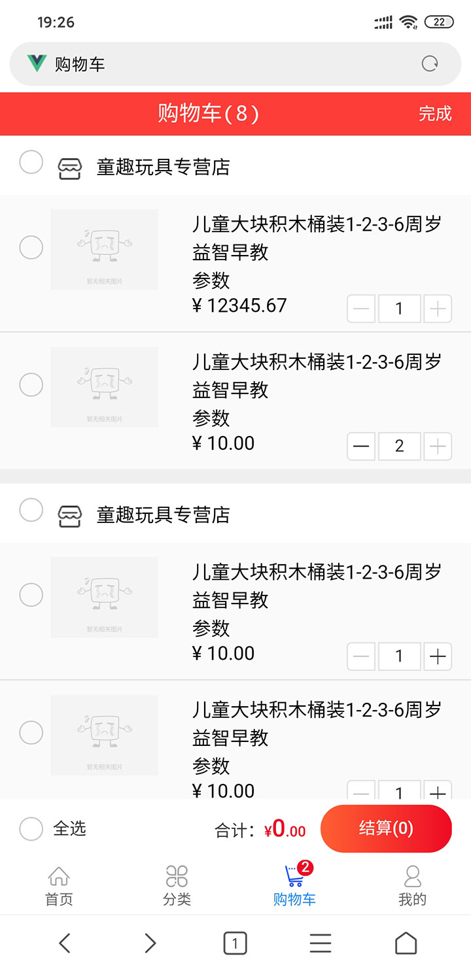
Task: Open the 我的 profile tab
Action: [x=412, y=886]
